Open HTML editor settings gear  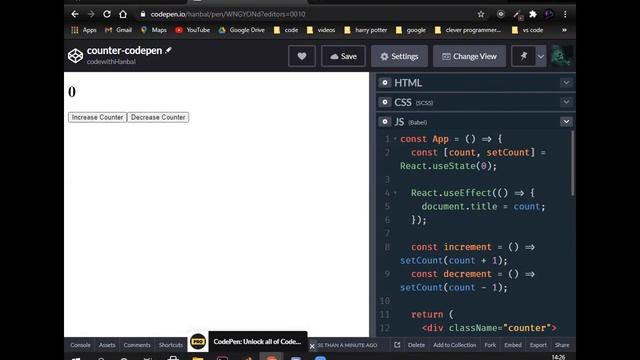384,82
